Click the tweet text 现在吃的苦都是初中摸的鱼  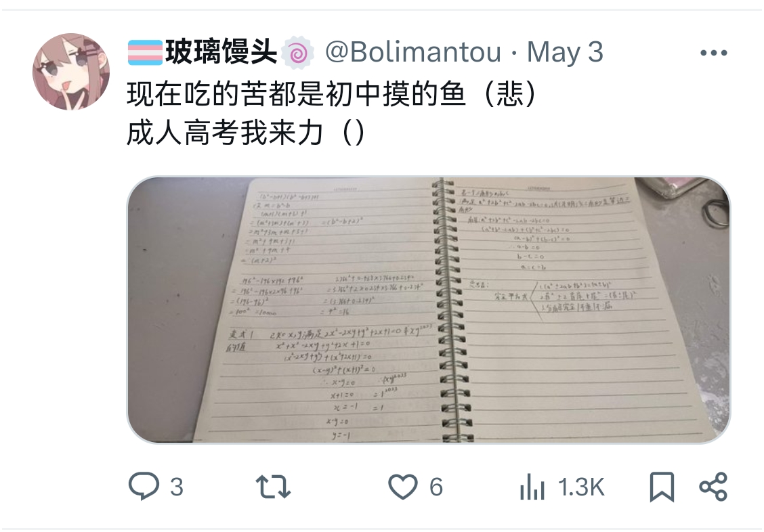[296, 93]
